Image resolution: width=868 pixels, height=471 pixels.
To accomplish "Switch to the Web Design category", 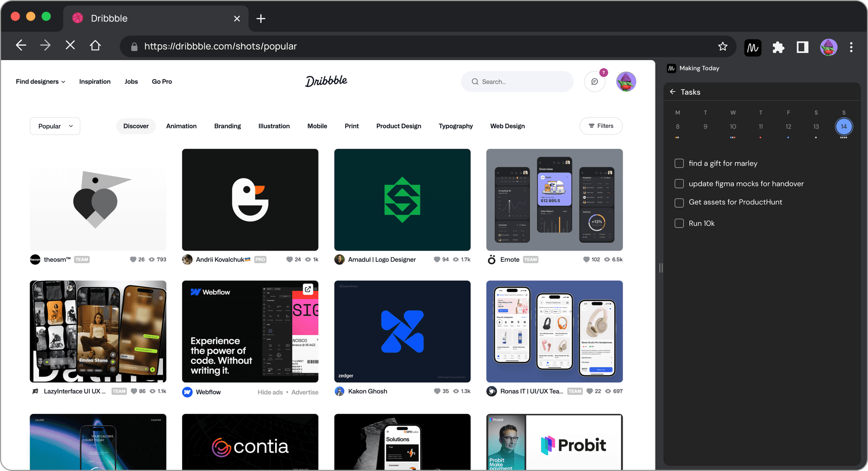I will point(508,126).
